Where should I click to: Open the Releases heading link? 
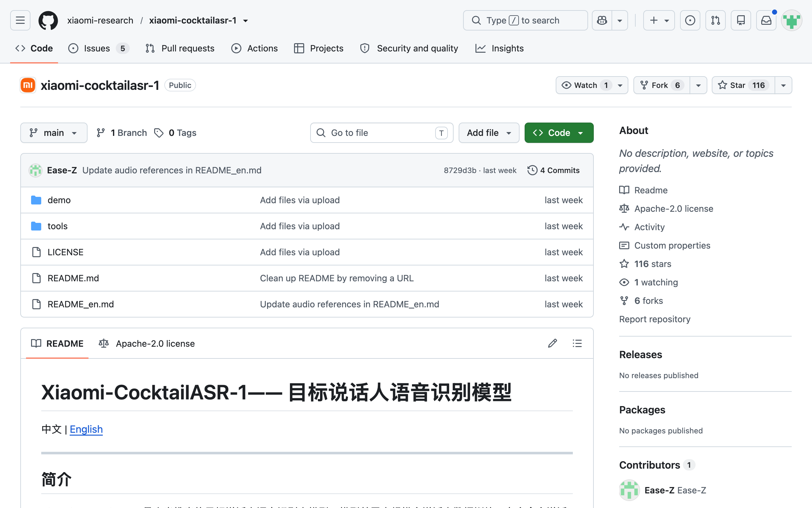[x=640, y=354]
